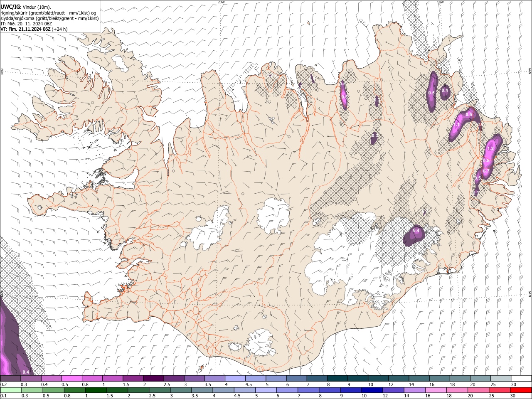This screenshot has height=399, width=532.
Task: Click the white upper swatch after 30
Action: click(x=521, y=378)
